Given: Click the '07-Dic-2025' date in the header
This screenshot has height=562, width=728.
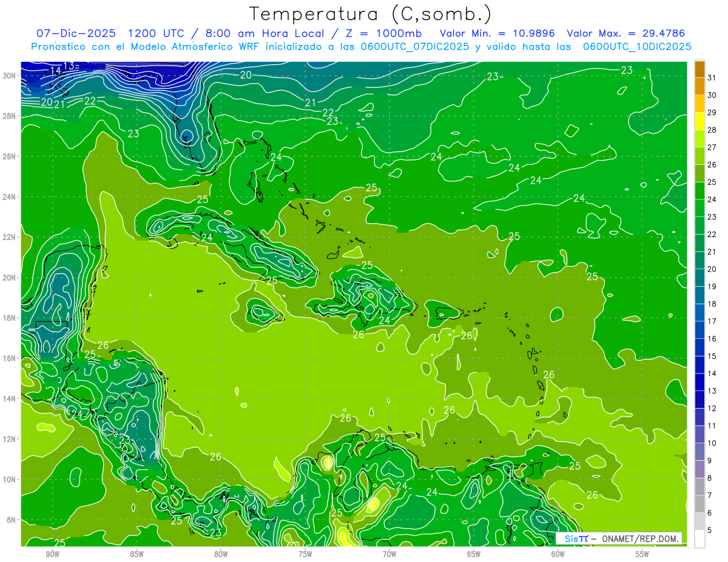Looking at the screenshot, I should (x=76, y=33).
